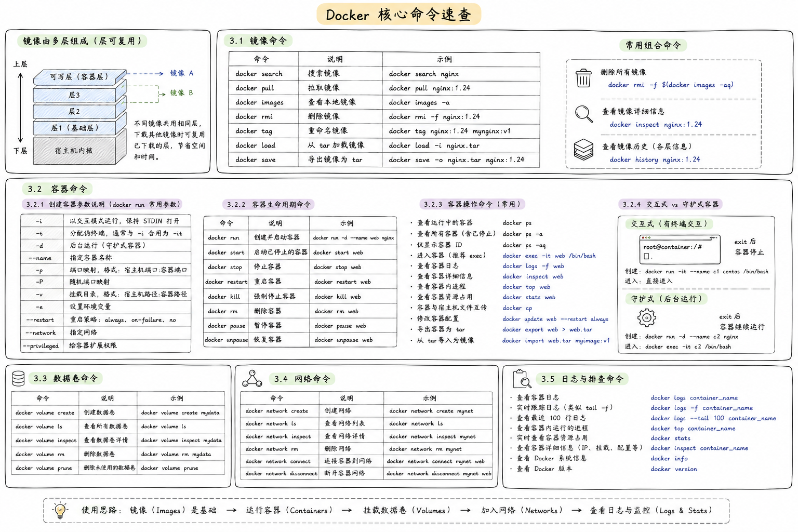Image resolution: width=798 pixels, height=532 pixels.
Task: Click the 'docker history nginx:1.24' command
Action: click(x=655, y=159)
